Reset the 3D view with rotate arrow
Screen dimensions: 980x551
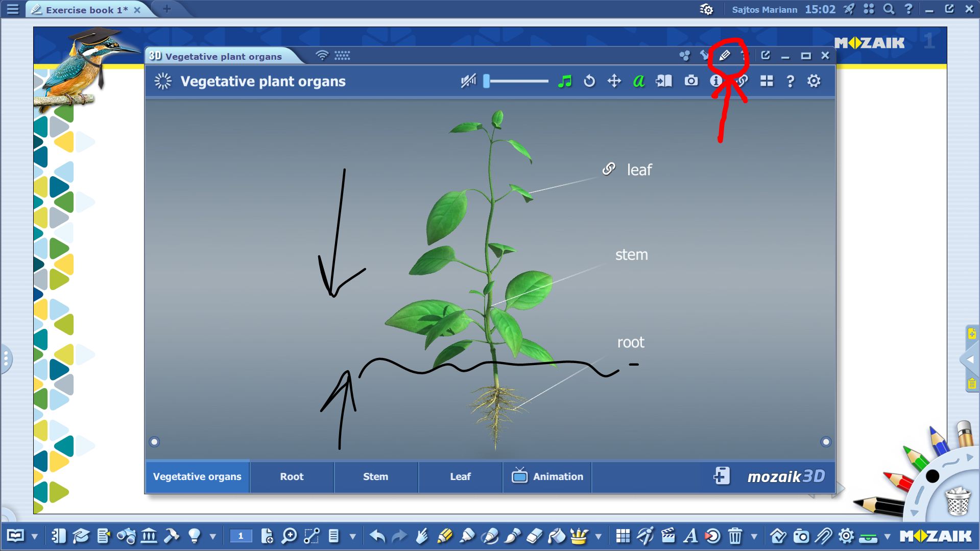589,81
